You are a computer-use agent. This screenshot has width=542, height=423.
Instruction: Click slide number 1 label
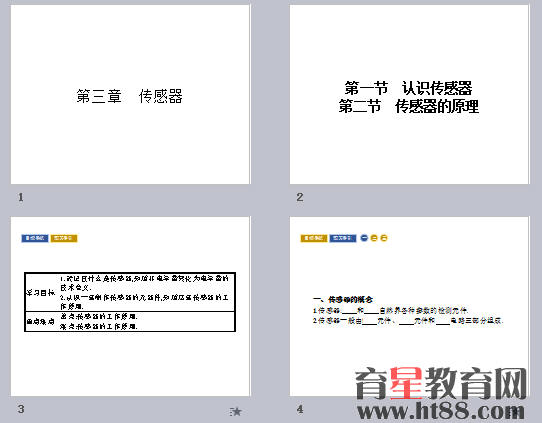[21, 197]
